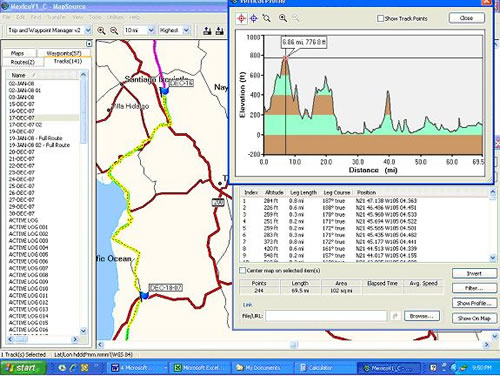Click the zoom in magnifier on main toolbar
The image size is (500, 376).
[x=101, y=31]
